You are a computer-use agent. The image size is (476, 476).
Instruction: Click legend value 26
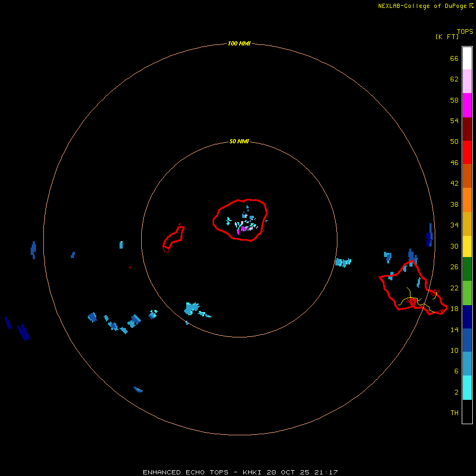click(x=454, y=267)
